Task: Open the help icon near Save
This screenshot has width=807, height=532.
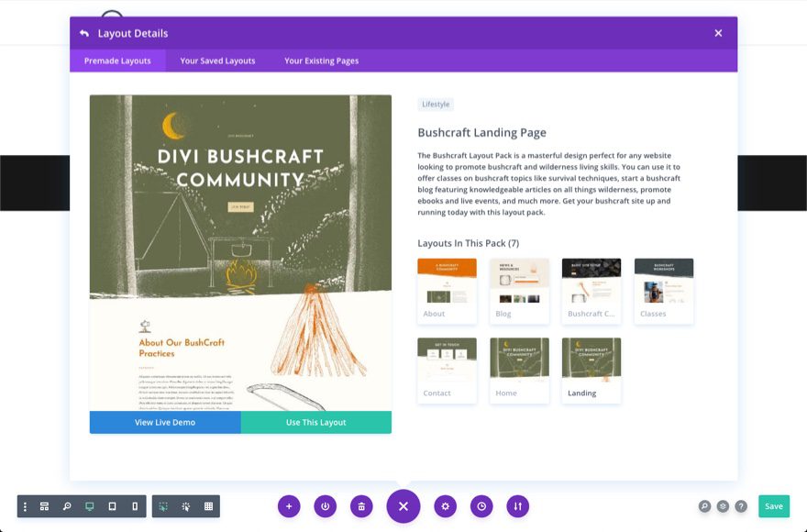Action: point(741,505)
